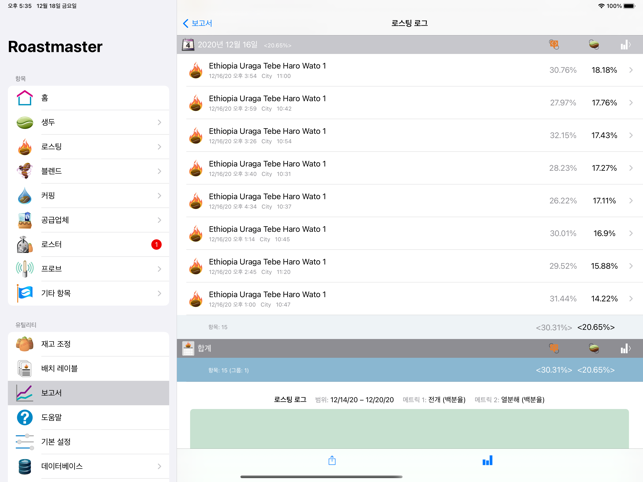Click the calendar icon beside 2020년 12월 16일
Image resolution: width=643 pixels, height=482 pixels.
pyautogui.click(x=188, y=45)
